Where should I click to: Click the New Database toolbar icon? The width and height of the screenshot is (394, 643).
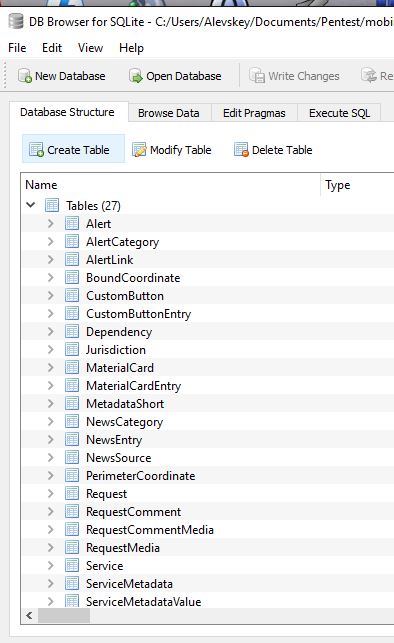pyautogui.click(x=25, y=76)
